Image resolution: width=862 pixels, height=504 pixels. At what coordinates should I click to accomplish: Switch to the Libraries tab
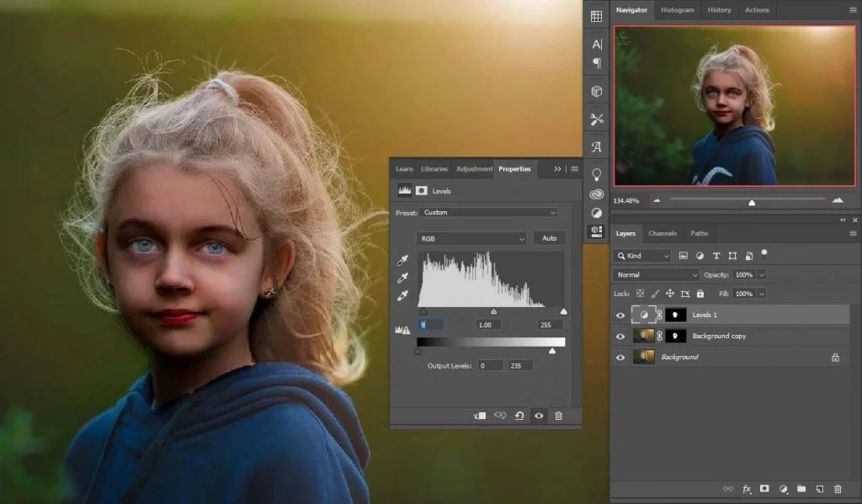[434, 169]
